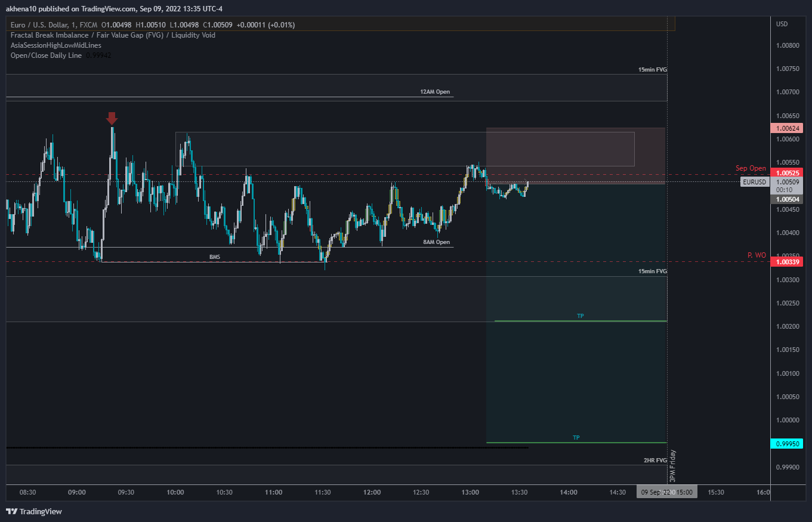Screen dimensions: 812x522
Task: Click the 09 Sep '22 15:00 time label
Action: coord(666,492)
